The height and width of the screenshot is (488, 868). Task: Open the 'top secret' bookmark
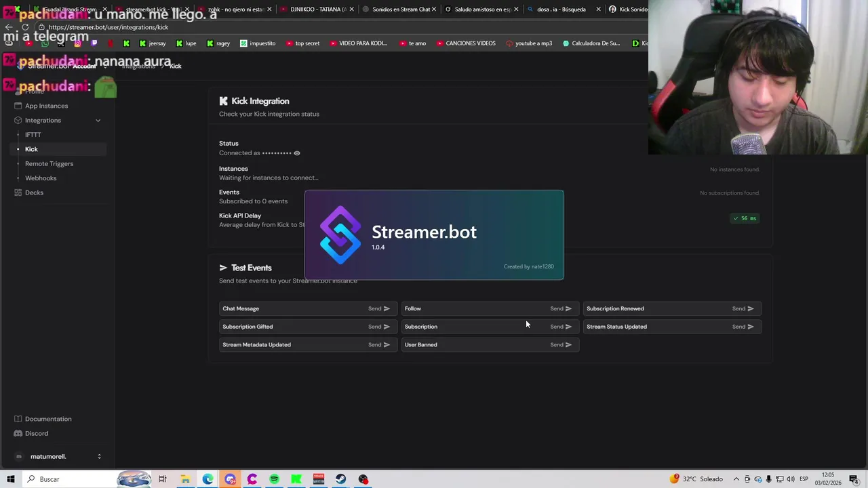coord(302,43)
